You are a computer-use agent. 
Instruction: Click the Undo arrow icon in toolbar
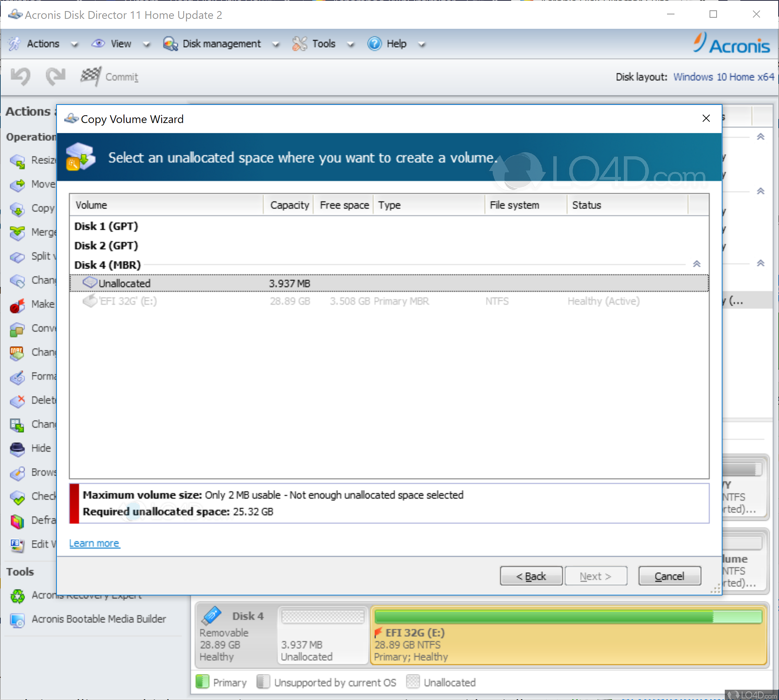20,76
